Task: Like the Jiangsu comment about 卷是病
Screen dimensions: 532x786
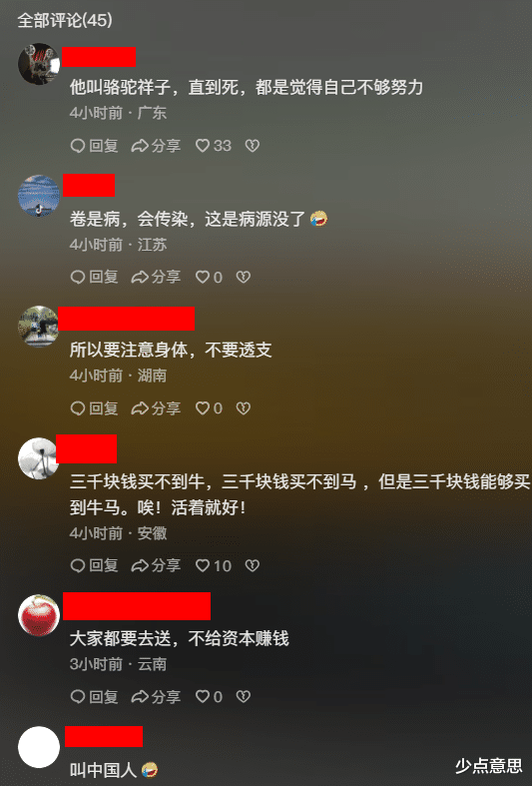Action: click(x=209, y=278)
